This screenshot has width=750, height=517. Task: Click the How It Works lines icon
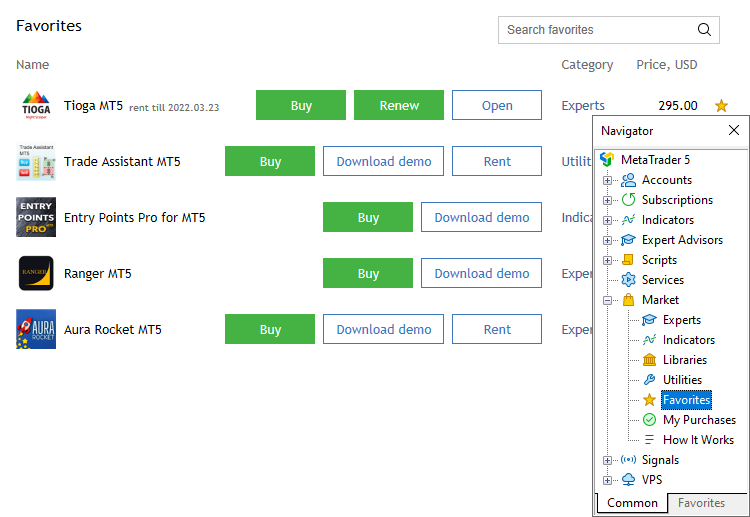pos(649,440)
